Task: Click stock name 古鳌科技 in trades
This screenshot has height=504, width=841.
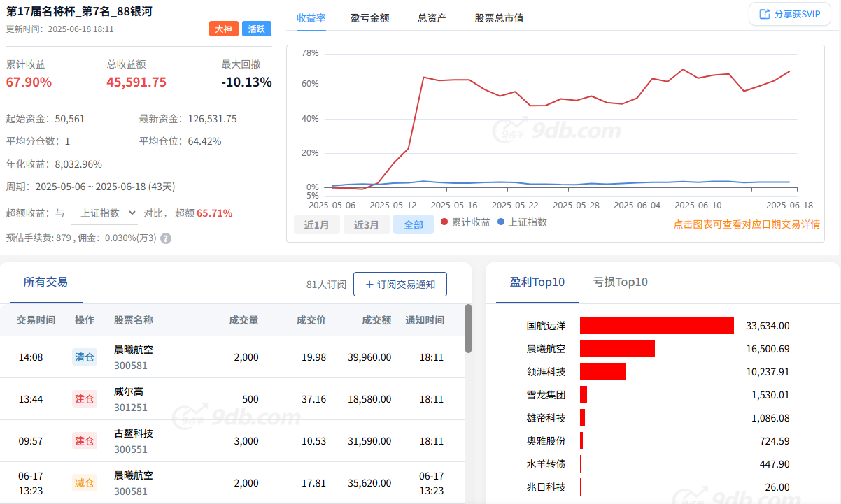Action: coord(134,433)
